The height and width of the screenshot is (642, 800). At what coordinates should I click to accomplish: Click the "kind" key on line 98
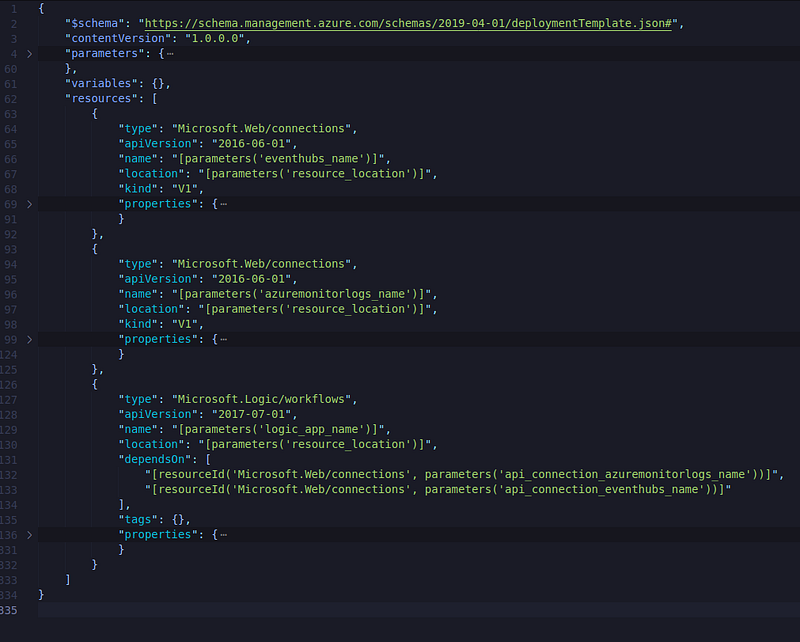coord(138,324)
